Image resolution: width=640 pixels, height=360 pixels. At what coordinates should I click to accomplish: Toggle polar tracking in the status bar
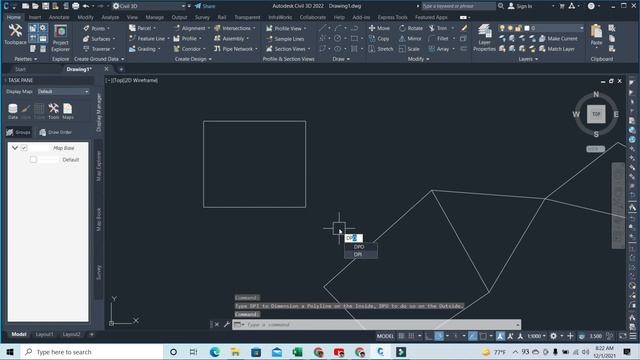(x=439, y=336)
